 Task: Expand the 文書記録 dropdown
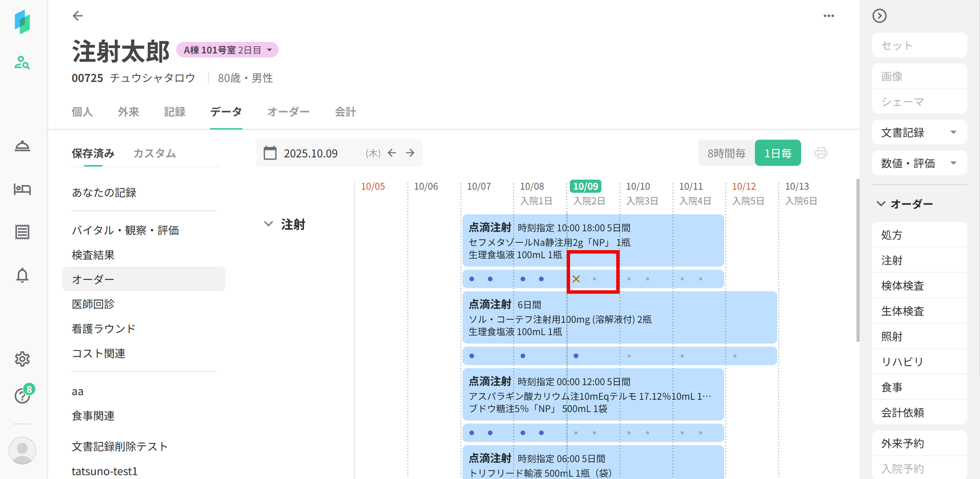click(919, 132)
